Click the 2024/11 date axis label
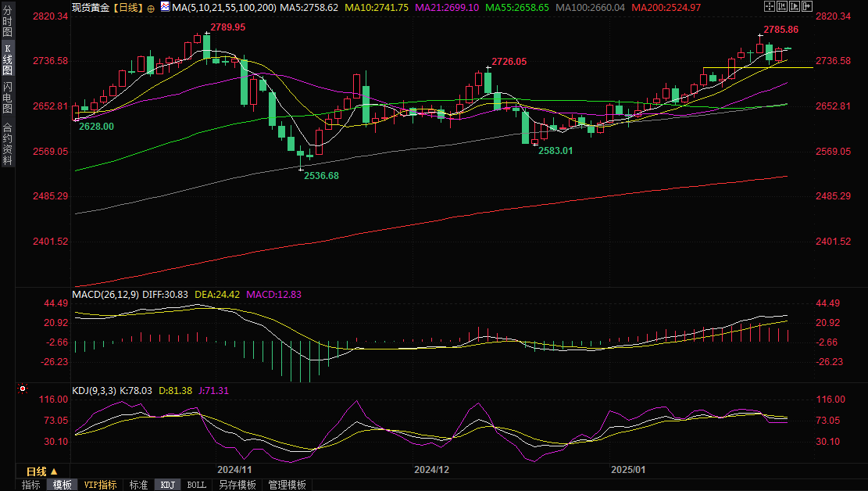The width and height of the screenshot is (868, 491). point(234,469)
